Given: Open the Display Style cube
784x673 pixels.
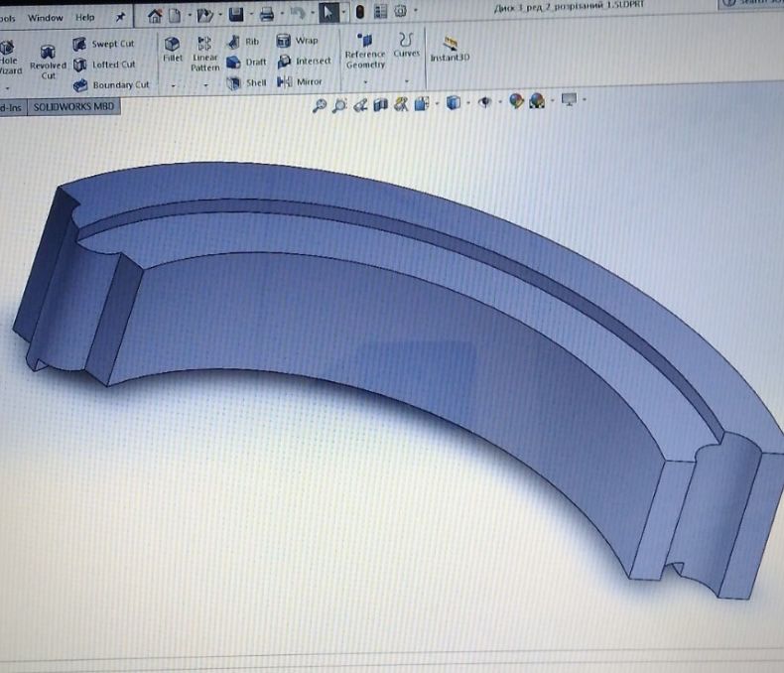Looking at the screenshot, I should [453, 102].
